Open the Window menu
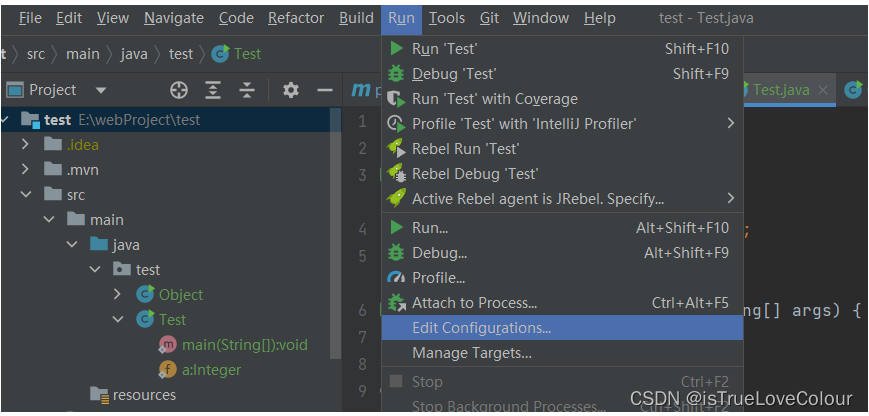 pos(540,18)
